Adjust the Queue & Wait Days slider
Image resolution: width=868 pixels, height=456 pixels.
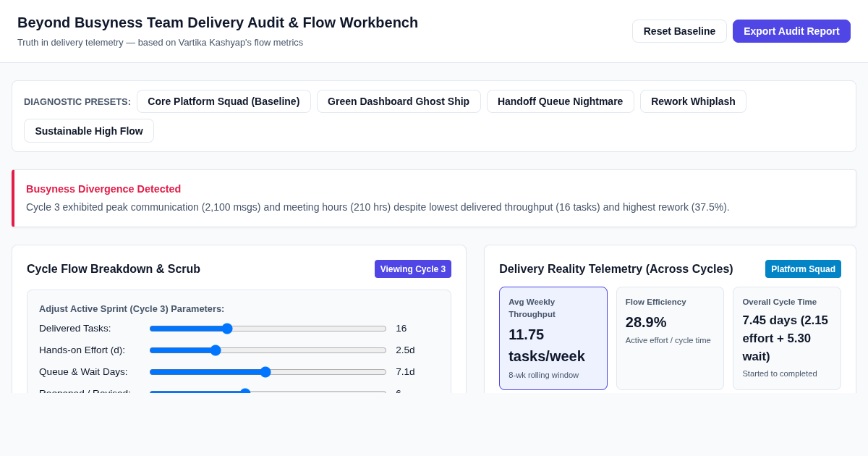click(268, 372)
